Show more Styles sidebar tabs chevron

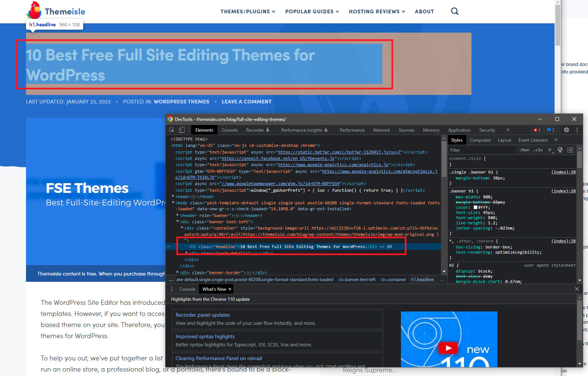pyautogui.click(x=556, y=140)
